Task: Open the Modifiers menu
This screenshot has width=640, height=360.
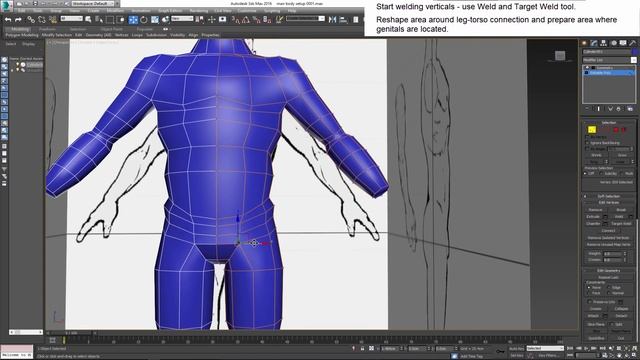Action: point(115,11)
